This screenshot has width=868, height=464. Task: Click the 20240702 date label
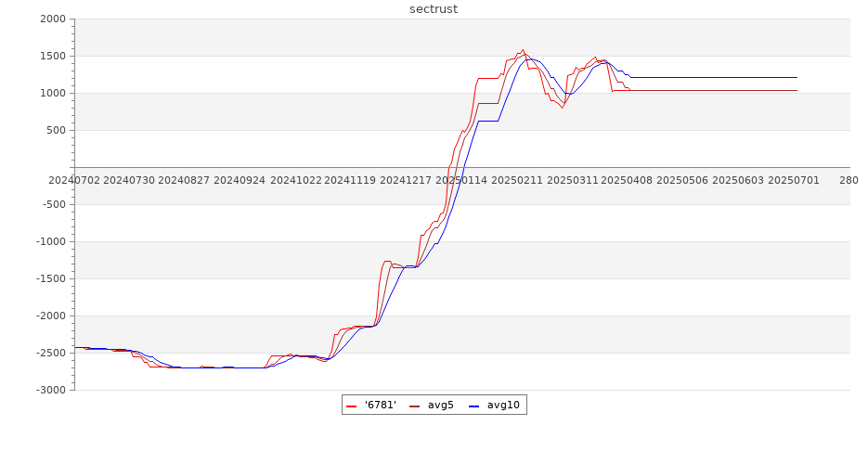pos(73,180)
